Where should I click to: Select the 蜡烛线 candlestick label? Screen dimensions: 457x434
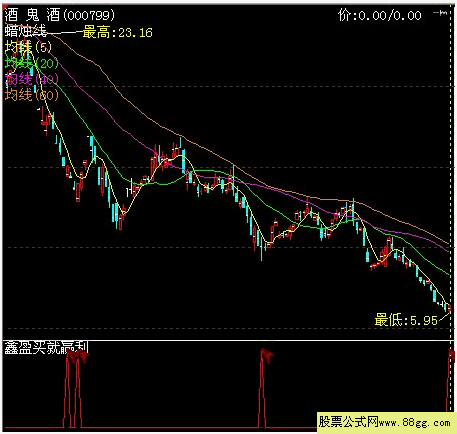pos(26,31)
